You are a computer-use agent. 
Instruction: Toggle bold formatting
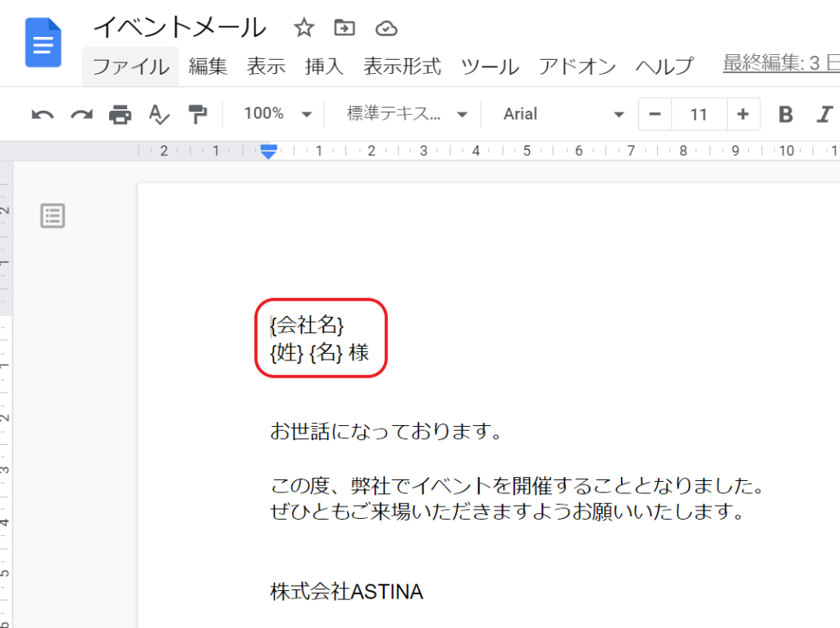[785, 114]
